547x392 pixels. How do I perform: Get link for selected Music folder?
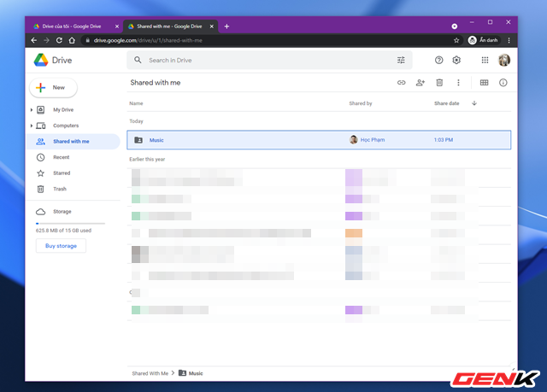point(402,83)
